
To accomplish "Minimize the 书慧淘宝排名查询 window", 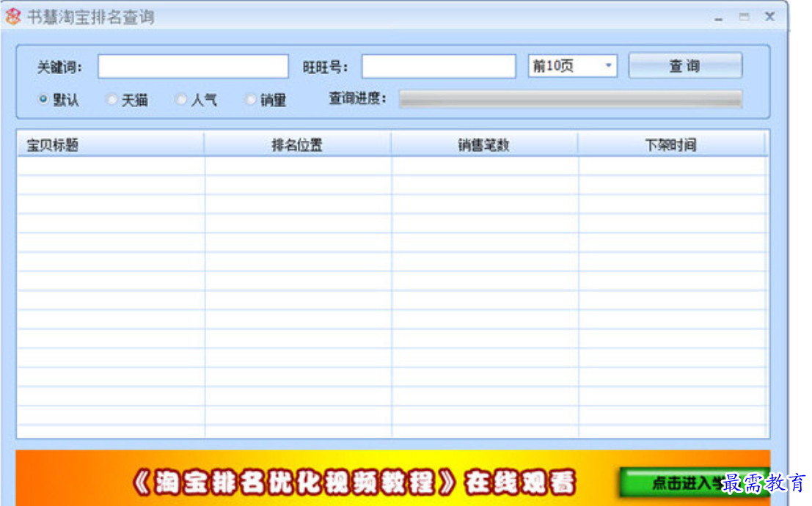I will (718, 18).
